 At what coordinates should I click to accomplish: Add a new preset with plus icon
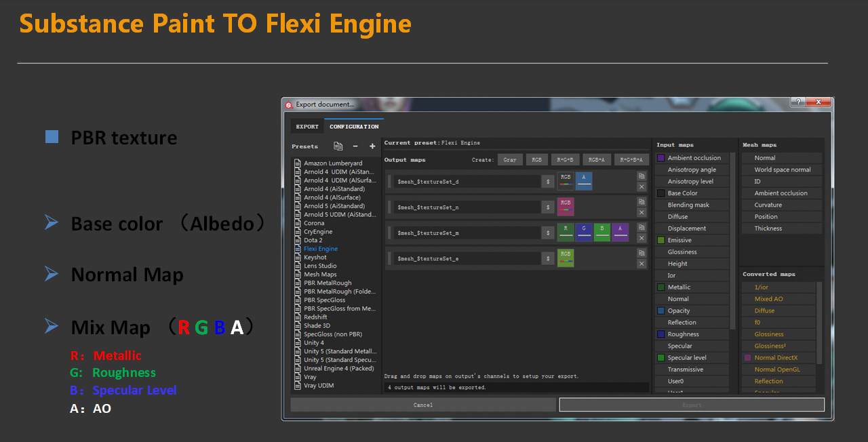tap(372, 146)
